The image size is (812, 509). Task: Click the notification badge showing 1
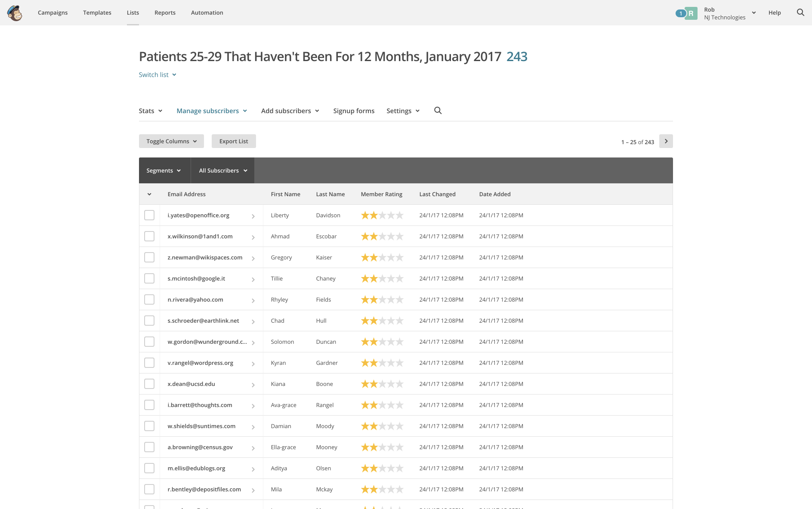coord(680,13)
